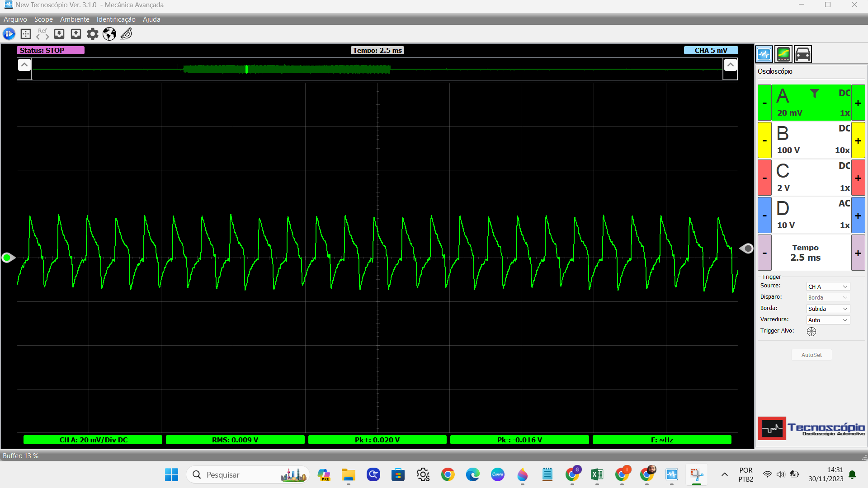The image size is (868, 488).
Task: Expand the Varredura dropdown set to Auto
Action: tap(828, 320)
